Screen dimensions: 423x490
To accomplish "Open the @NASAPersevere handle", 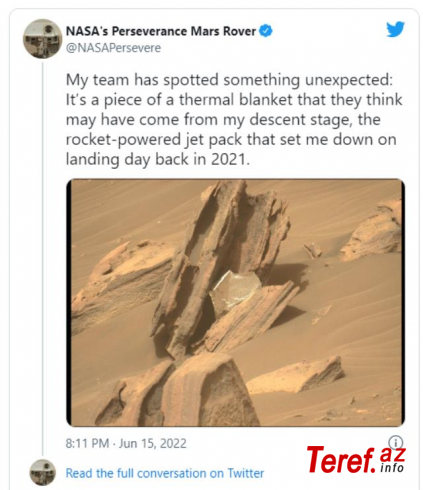I will coord(113,48).
